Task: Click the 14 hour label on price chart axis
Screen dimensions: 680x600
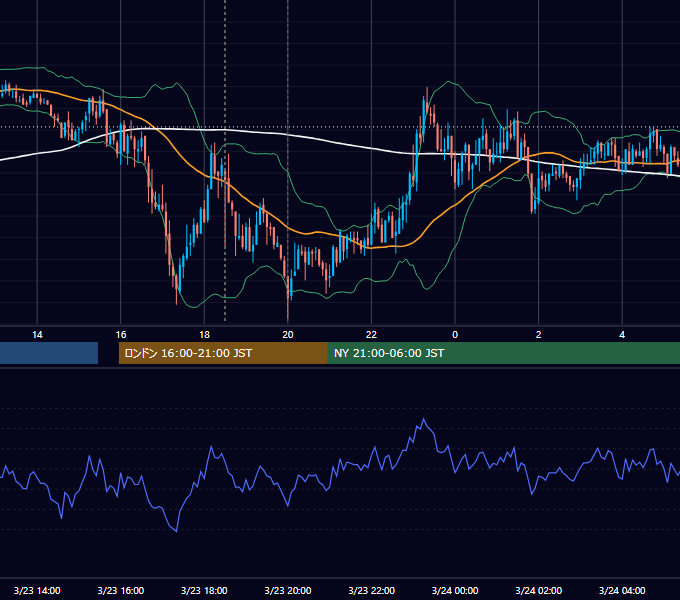Action: (37, 335)
